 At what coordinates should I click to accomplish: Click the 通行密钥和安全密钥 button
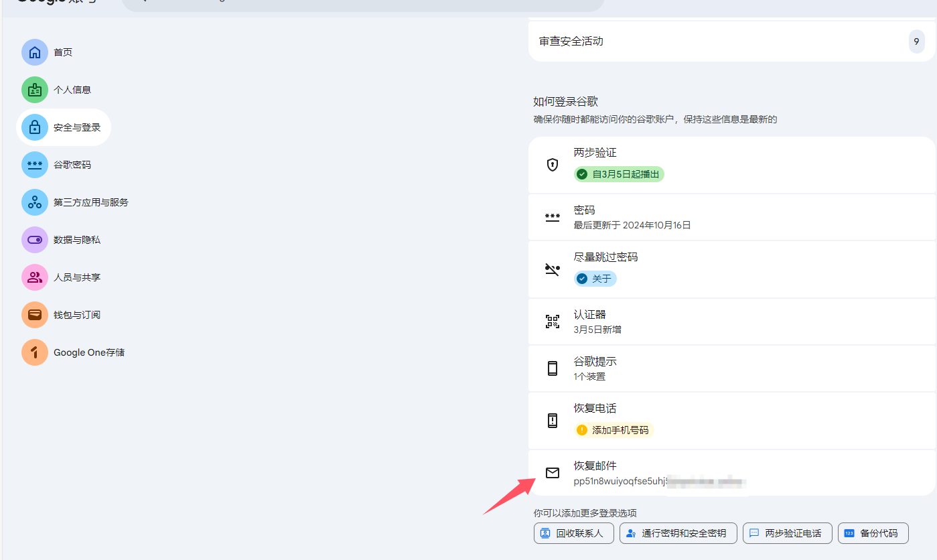coord(678,534)
